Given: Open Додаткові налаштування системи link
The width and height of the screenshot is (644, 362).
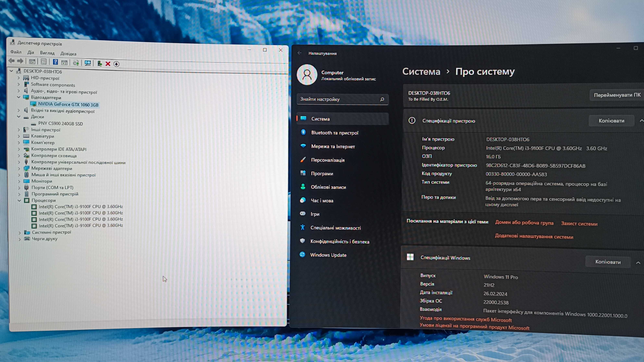Looking at the screenshot, I should (534, 236).
